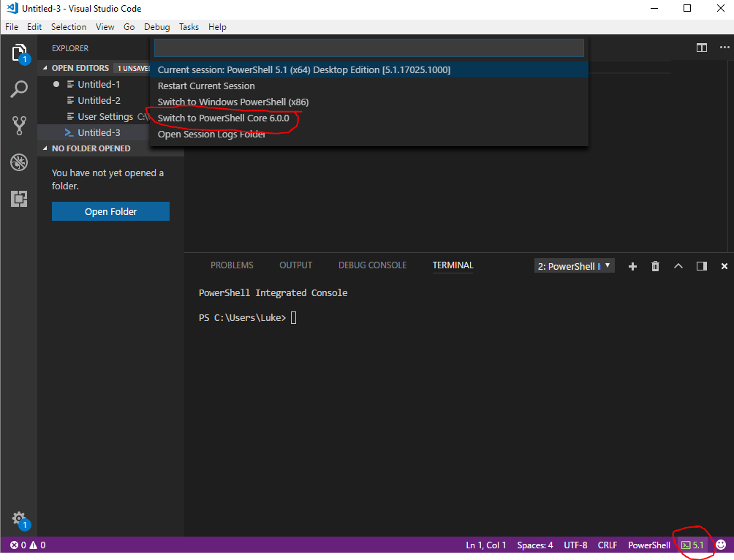Select the Terminal tab
The width and height of the screenshot is (734, 560).
(x=453, y=265)
